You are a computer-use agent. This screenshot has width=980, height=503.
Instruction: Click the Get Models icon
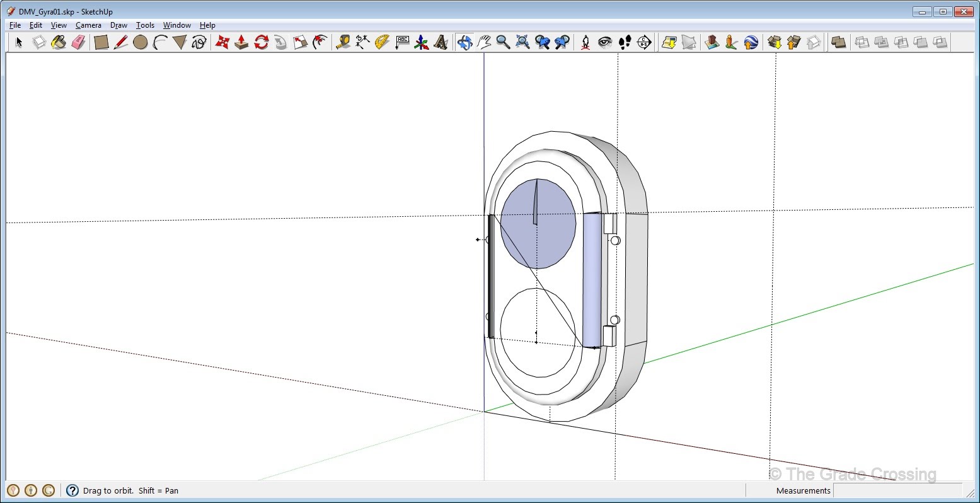pyautogui.click(x=775, y=42)
